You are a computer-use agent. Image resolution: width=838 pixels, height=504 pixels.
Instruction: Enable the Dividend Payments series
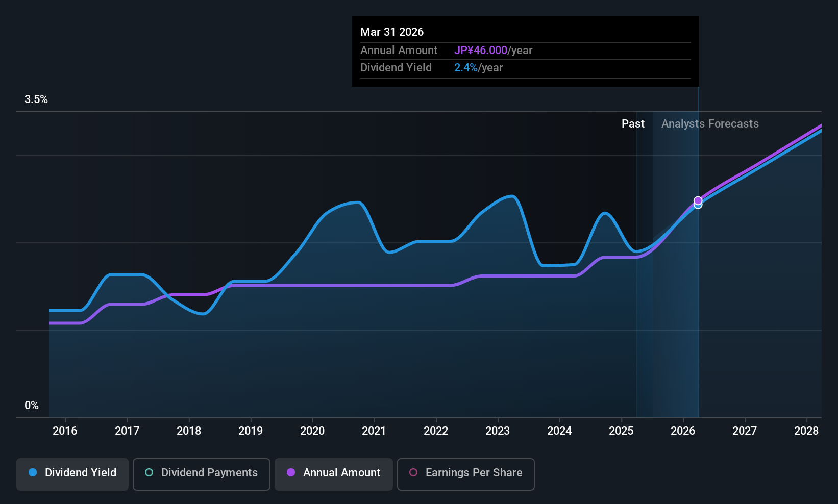coord(202,474)
